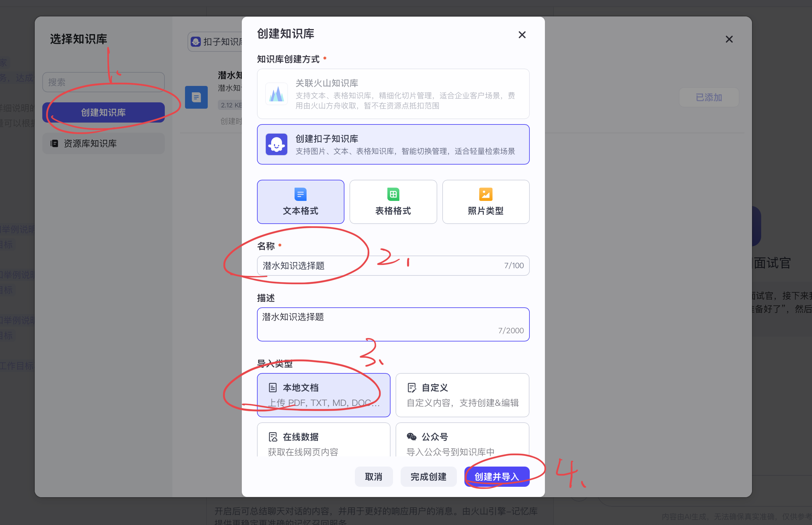Viewport: 812px width, 525px height.
Task: Pick the yellow photo type icon
Action: [x=485, y=194]
